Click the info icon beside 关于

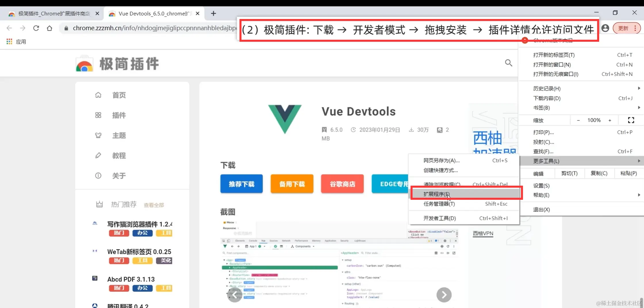tap(98, 176)
